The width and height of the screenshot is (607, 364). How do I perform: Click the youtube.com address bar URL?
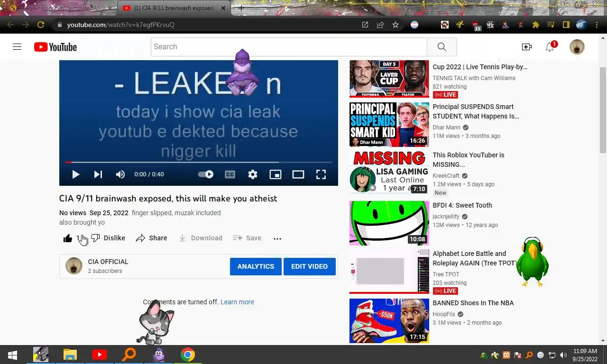pos(121,25)
